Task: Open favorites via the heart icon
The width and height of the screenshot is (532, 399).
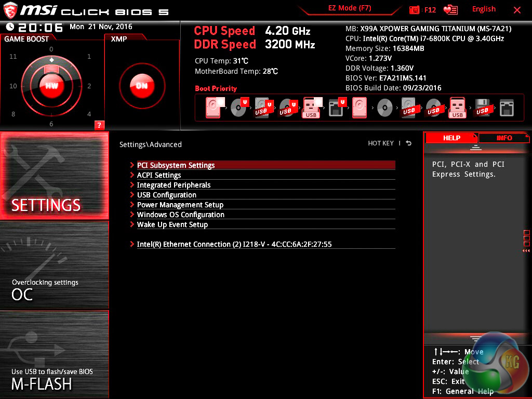Action: (x=450, y=10)
